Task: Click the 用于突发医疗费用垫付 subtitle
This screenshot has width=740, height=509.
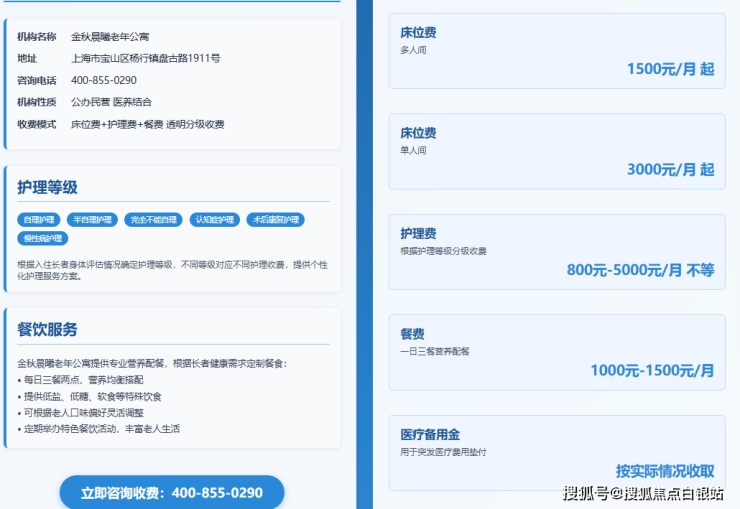Action: [x=443, y=452]
